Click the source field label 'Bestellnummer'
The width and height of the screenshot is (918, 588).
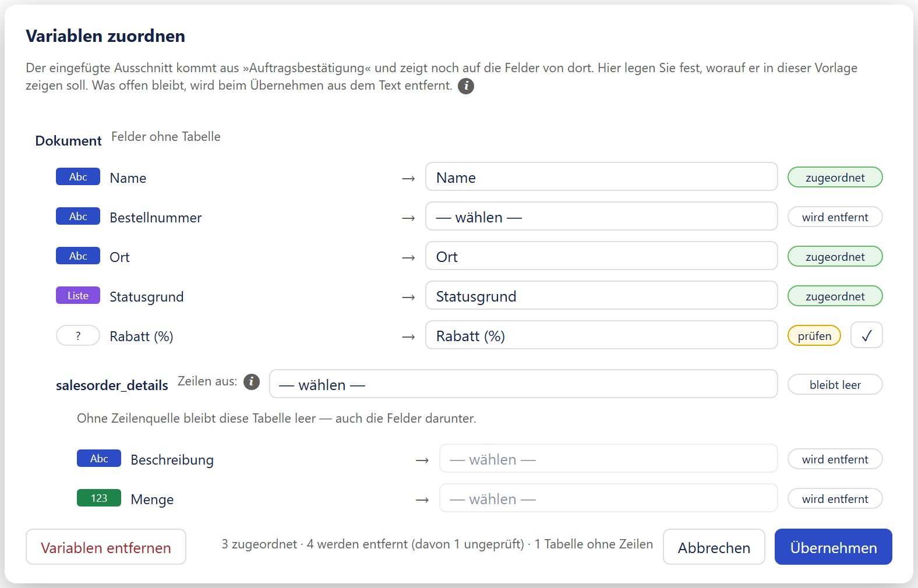click(156, 218)
